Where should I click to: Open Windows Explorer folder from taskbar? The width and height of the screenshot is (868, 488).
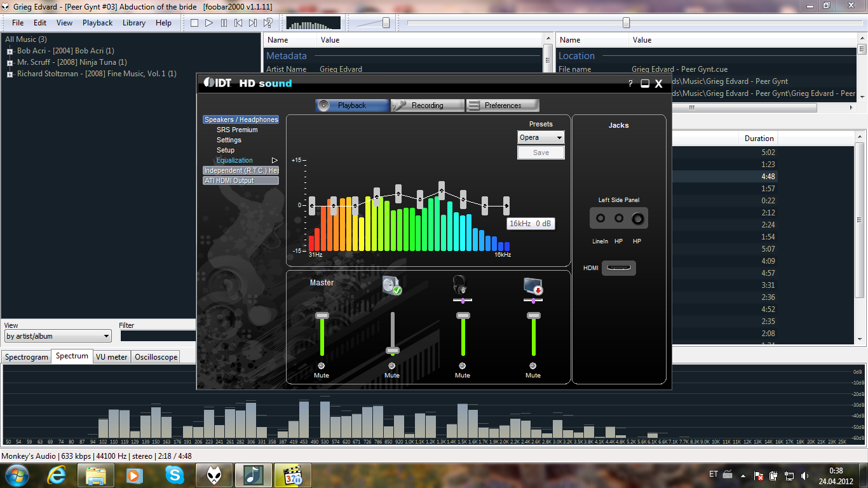96,475
